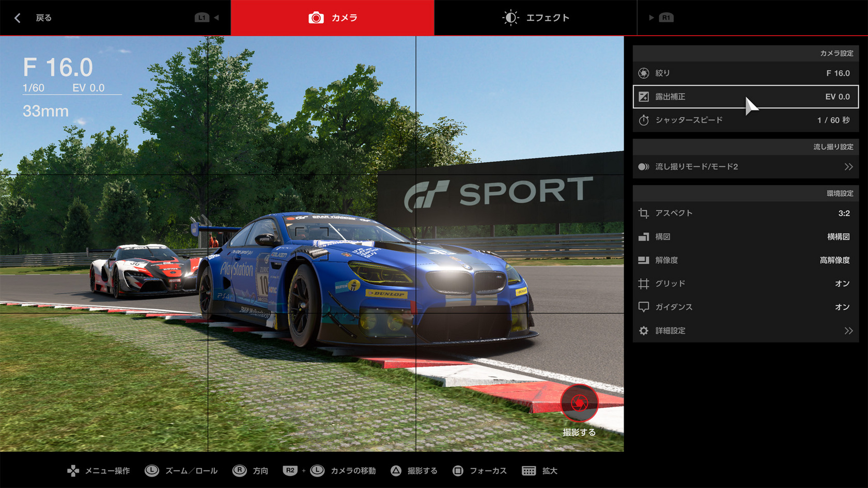Viewport: 868px width, 488px height.
Task: Adjust exposure compensation EV 0.0 value
Action: pos(837,97)
